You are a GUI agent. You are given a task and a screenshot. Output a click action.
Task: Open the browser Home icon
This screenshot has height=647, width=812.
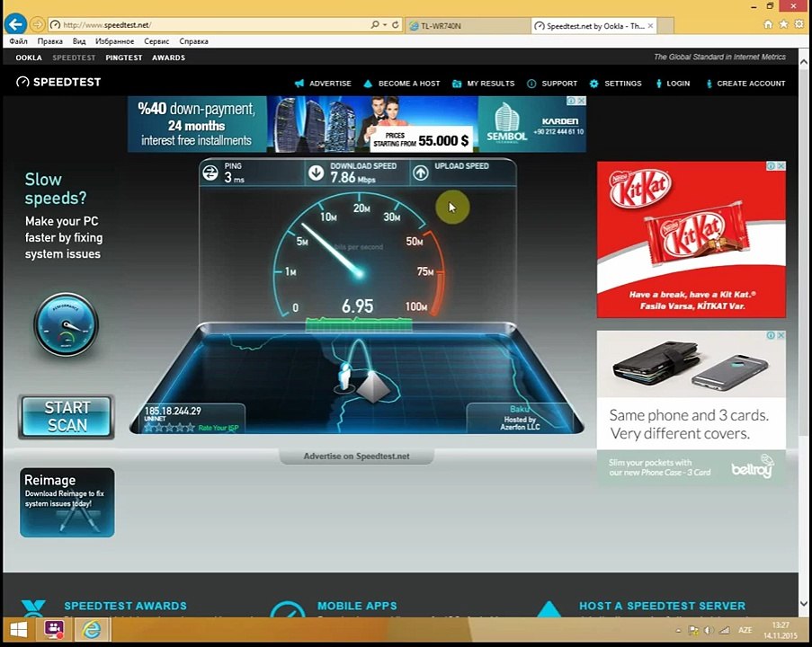click(x=768, y=24)
